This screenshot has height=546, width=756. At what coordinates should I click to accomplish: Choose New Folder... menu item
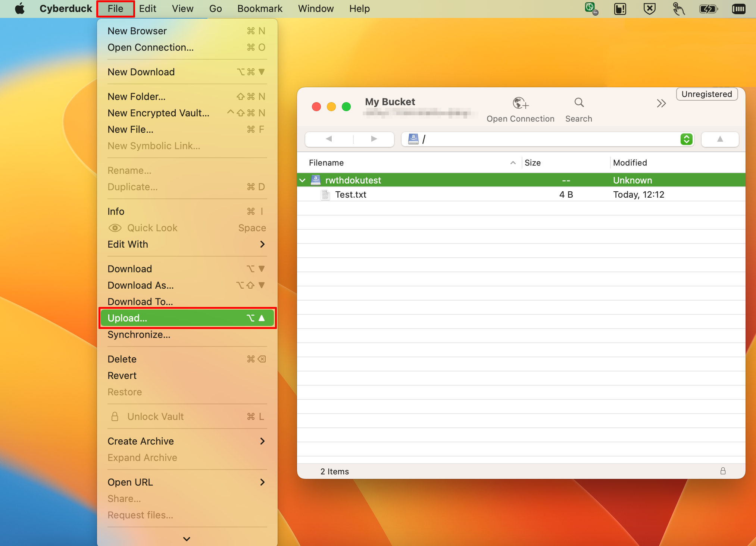[x=187, y=97]
